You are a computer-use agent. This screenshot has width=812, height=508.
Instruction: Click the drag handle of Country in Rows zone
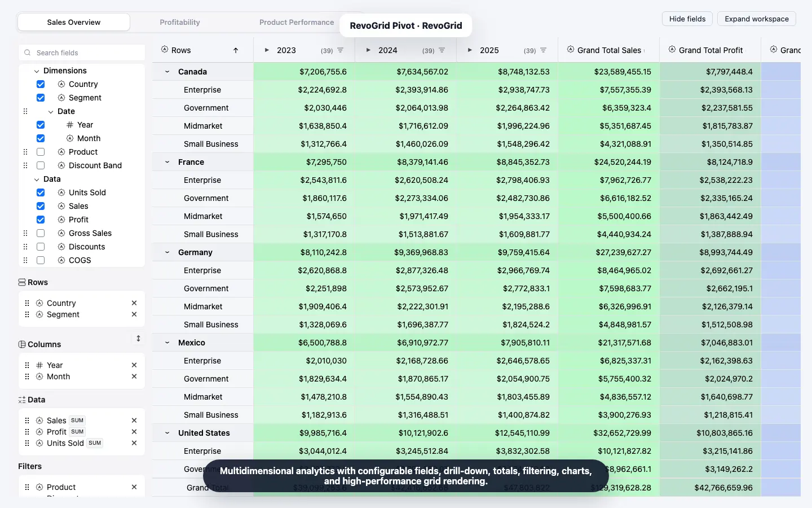tap(27, 303)
